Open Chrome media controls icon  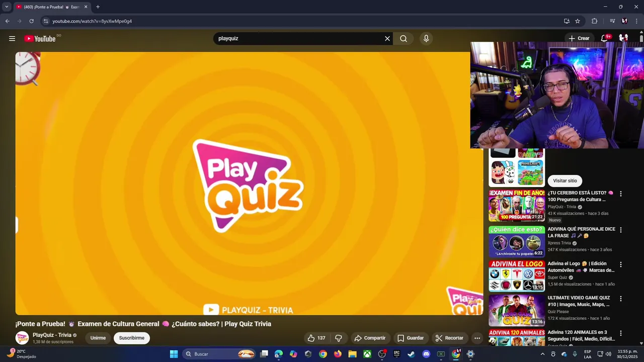pos(612,21)
